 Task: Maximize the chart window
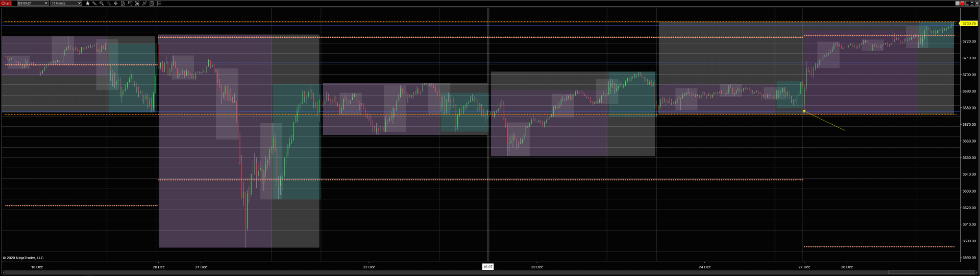tap(972, 3)
